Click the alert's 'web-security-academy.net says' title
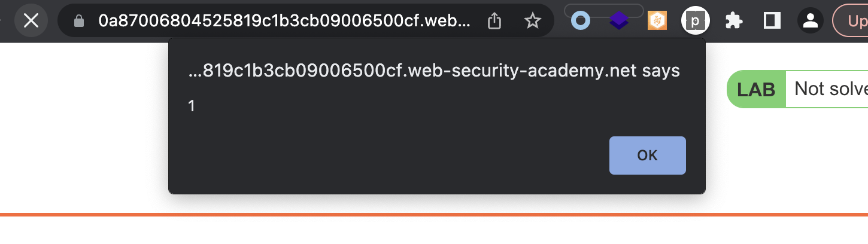 (x=434, y=71)
